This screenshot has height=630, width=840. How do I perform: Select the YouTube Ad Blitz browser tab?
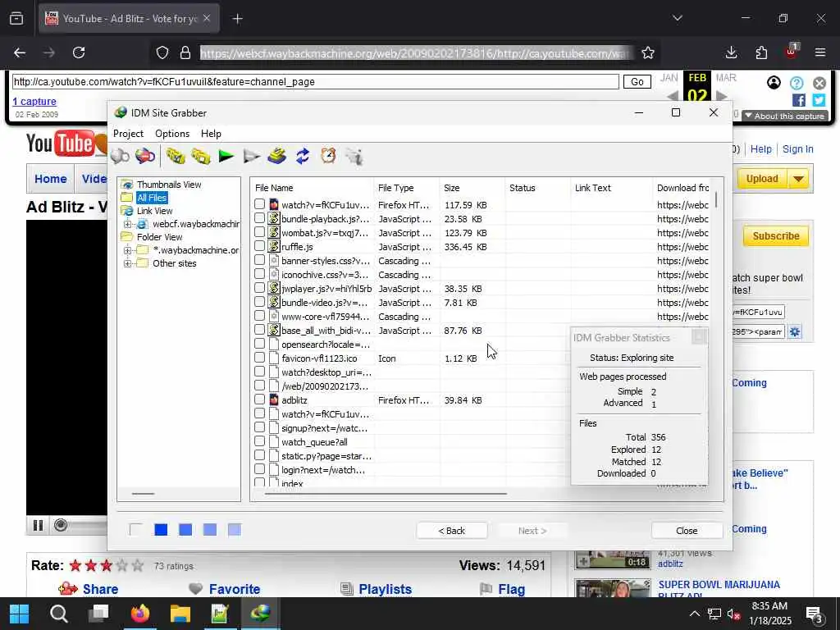tap(129, 19)
